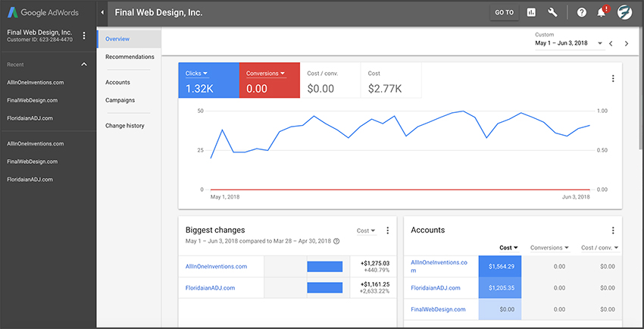Click the help icon after the comparison dates
644x329 pixels.
tap(336, 241)
